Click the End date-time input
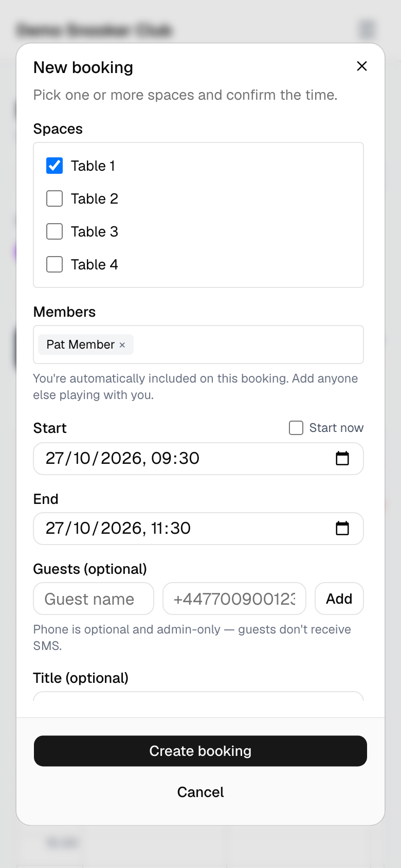The image size is (401, 868). click(x=198, y=529)
